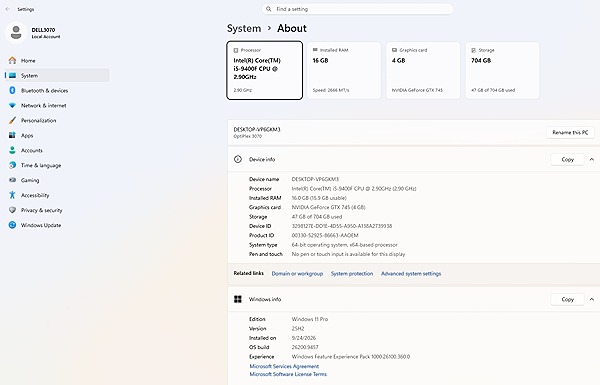The width and height of the screenshot is (600, 385).
Task: Click the Time & language globe icon
Action: point(12,165)
